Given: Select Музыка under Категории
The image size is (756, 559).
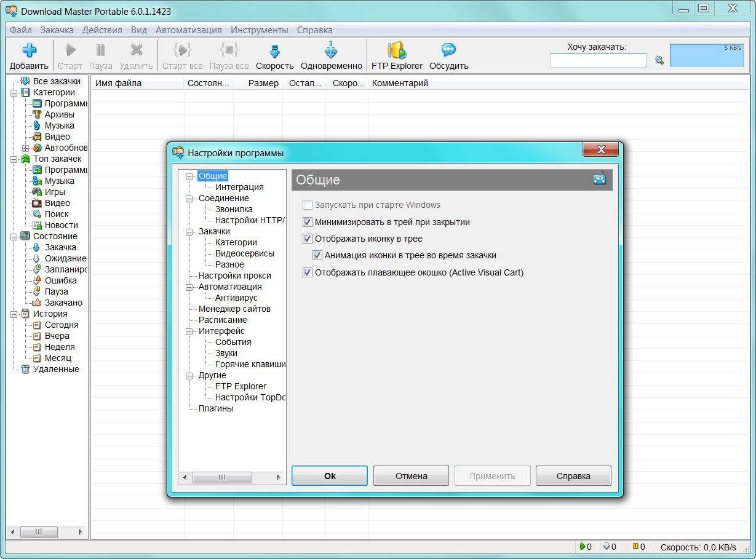Looking at the screenshot, I should [59, 125].
